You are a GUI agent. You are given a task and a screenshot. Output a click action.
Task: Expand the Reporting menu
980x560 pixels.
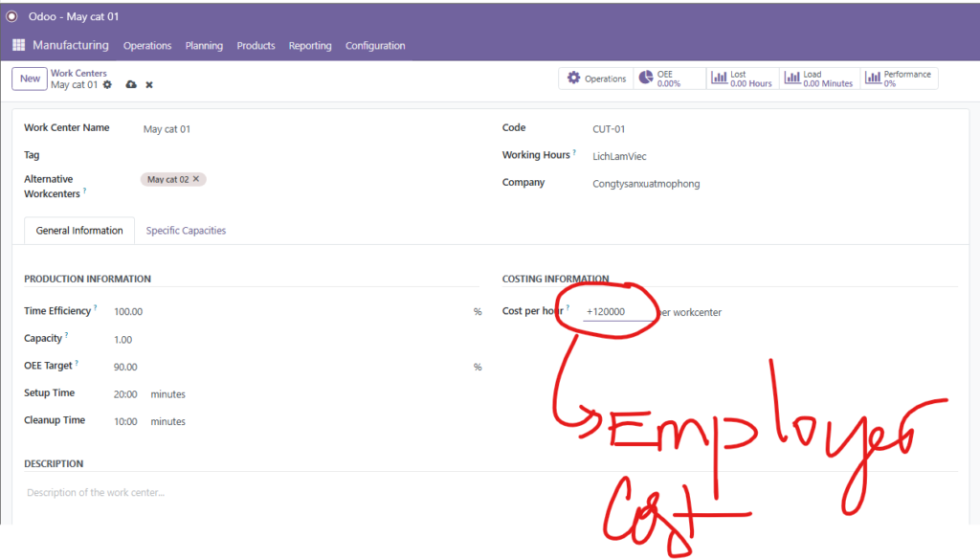[x=310, y=46]
